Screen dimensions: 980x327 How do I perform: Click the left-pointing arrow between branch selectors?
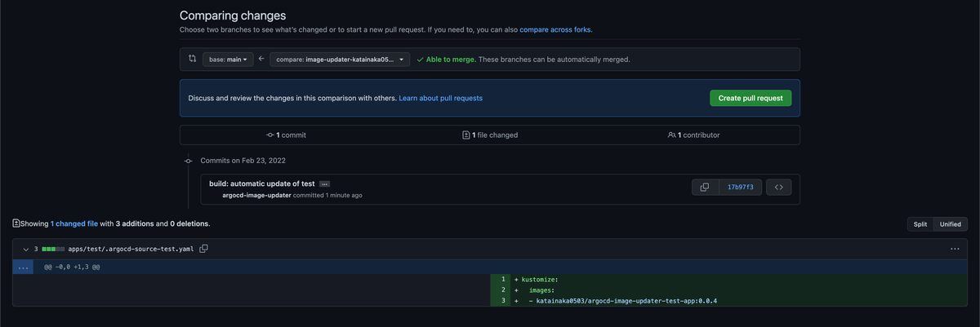click(261, 60)
